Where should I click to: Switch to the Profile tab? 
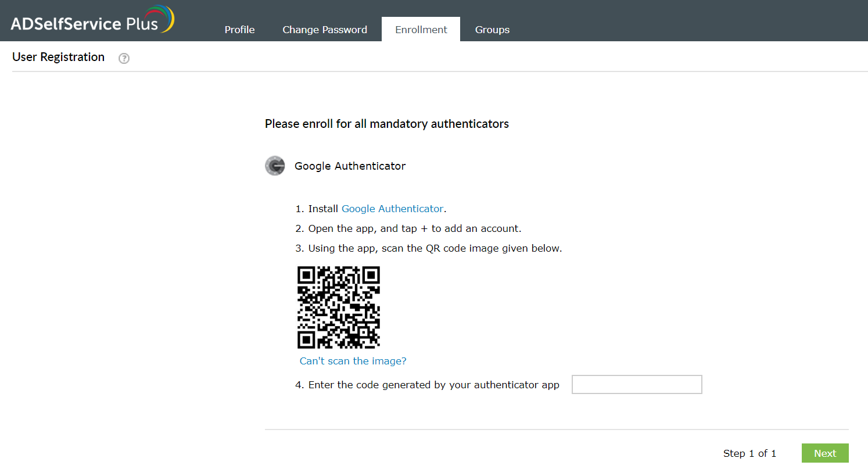239,29
